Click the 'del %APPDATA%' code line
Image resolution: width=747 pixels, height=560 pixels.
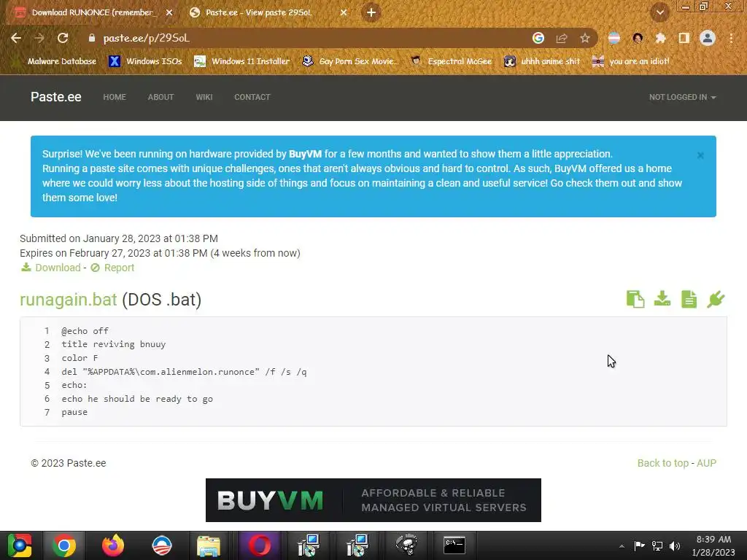coord(184,372)
